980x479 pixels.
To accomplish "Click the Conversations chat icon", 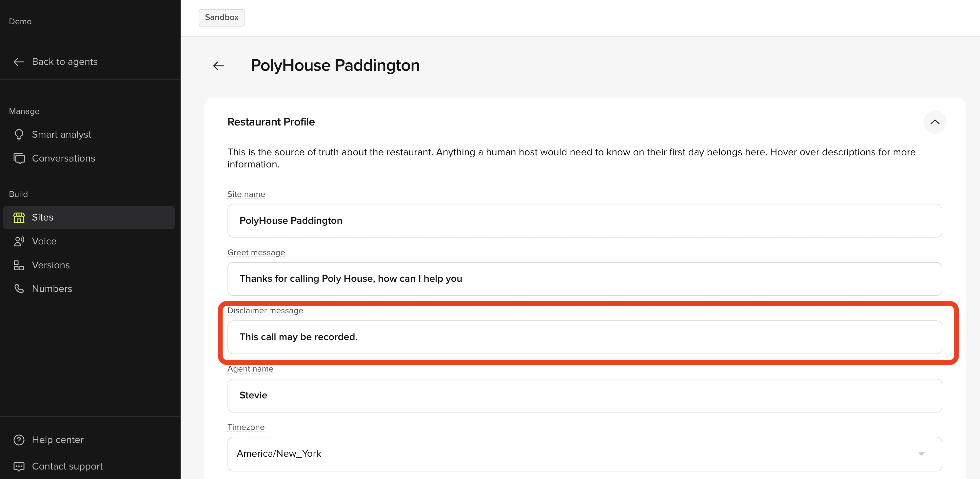I will coord(19,159).
